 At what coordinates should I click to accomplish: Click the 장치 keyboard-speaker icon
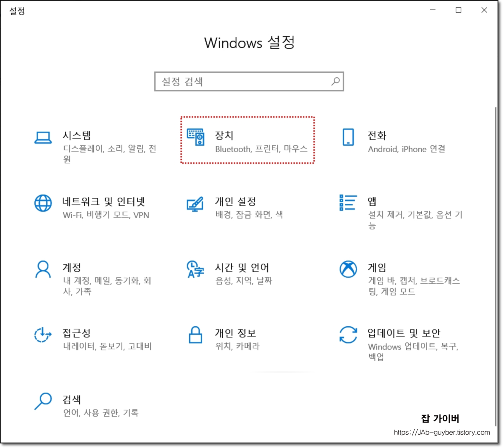pyautogui.click(x=196, y=137)
